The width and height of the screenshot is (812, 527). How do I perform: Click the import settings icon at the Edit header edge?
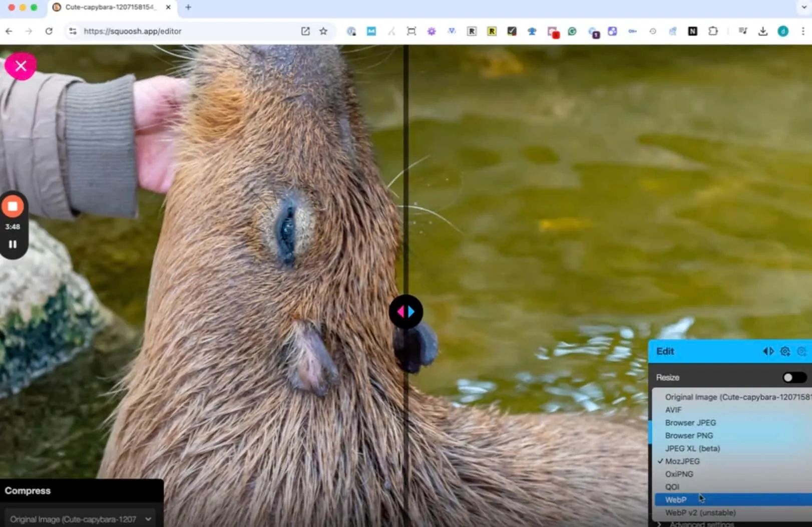[802, 351]
